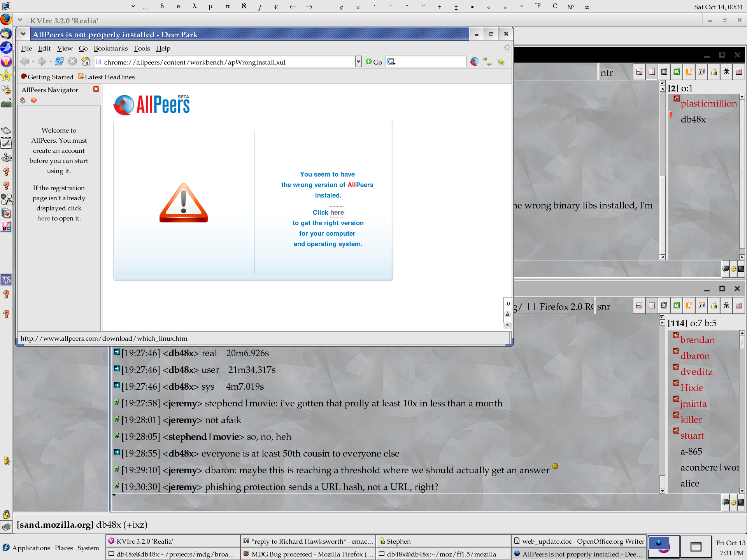
Task: Click the 'here' link to get right version
Action: [337, 212]
